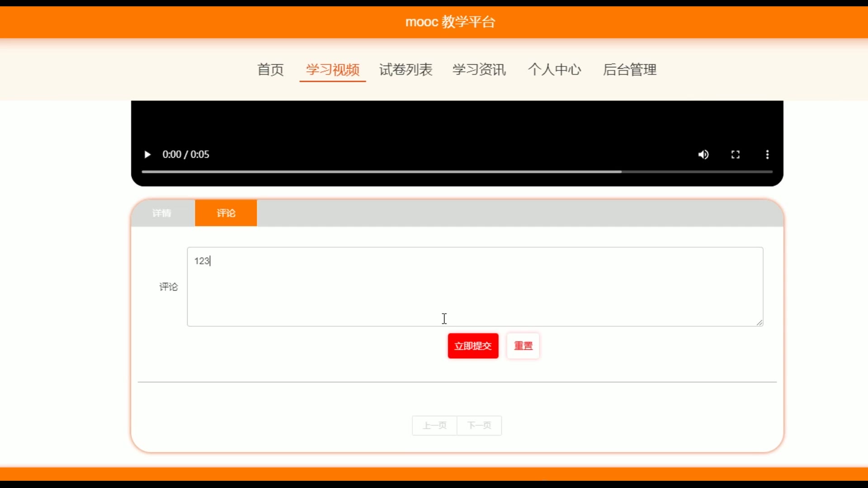
Task: Open 学习视频 navigation item
Action: 333,70
